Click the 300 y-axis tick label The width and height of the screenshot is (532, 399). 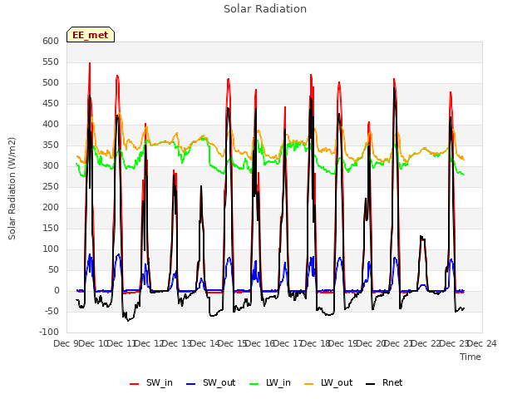click(x=51, y=166)
